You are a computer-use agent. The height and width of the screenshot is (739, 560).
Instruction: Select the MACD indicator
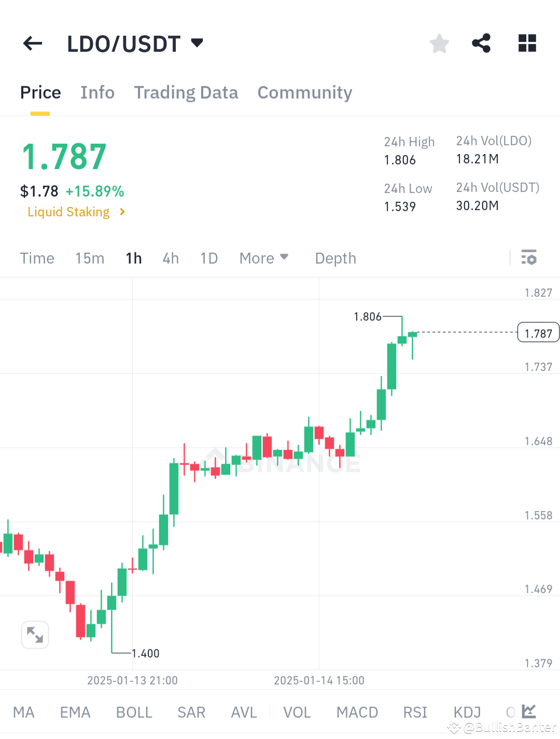pyautogui.click(x=357, y=713)
